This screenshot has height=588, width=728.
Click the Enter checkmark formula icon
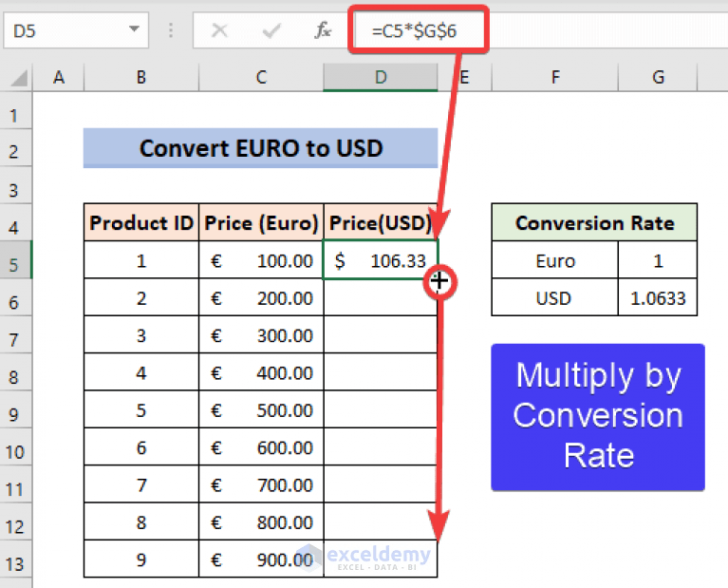[x=271, y=31]
